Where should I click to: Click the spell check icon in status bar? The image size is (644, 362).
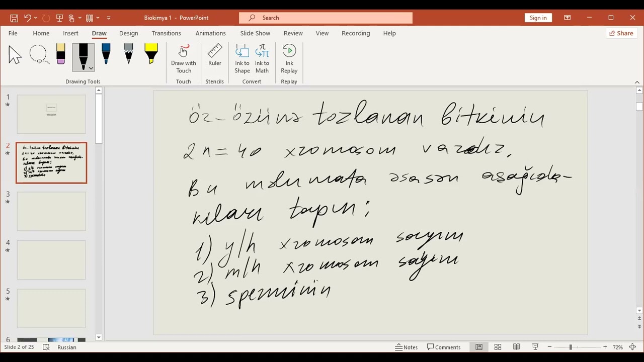(x=46, y=347)
